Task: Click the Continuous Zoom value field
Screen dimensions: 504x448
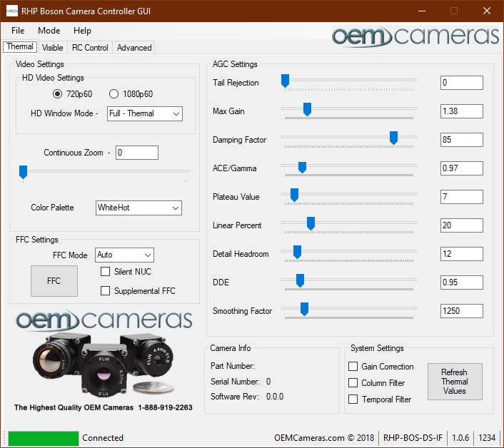Action: click(x=137, y=153)
